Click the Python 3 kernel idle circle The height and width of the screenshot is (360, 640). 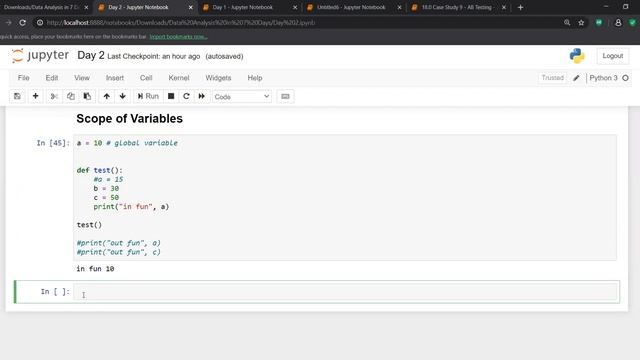[625, 78]
